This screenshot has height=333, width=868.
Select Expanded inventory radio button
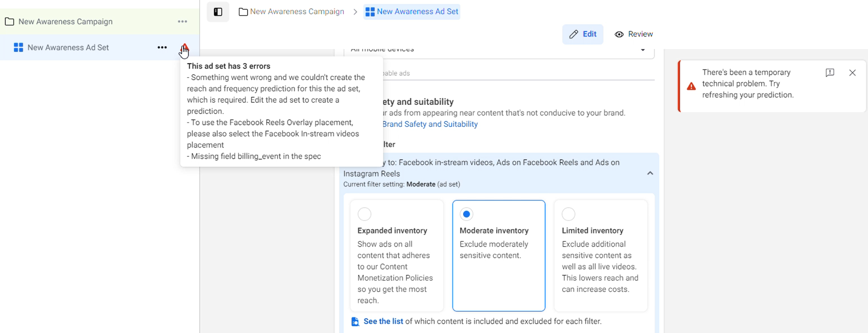365,214
